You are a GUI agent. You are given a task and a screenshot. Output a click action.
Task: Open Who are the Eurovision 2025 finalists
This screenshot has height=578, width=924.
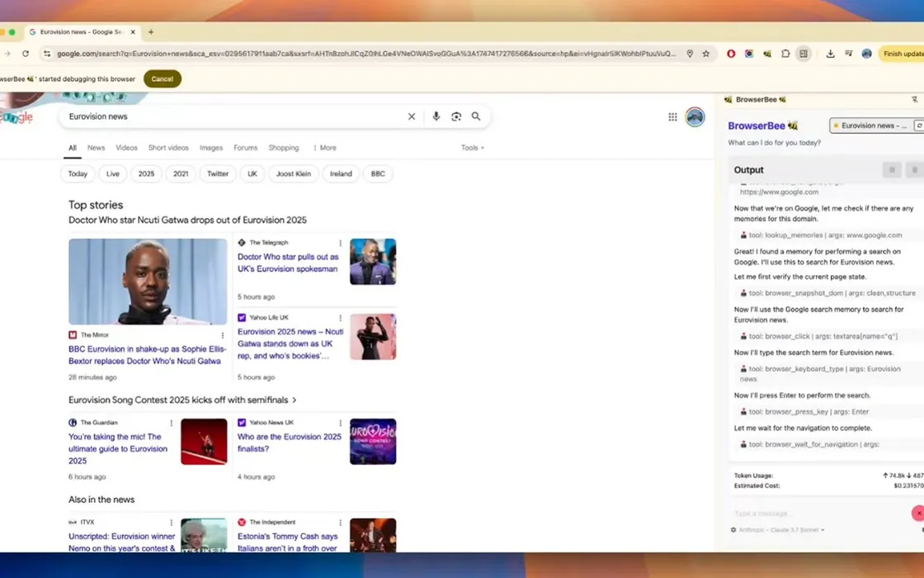pos(290,443)
